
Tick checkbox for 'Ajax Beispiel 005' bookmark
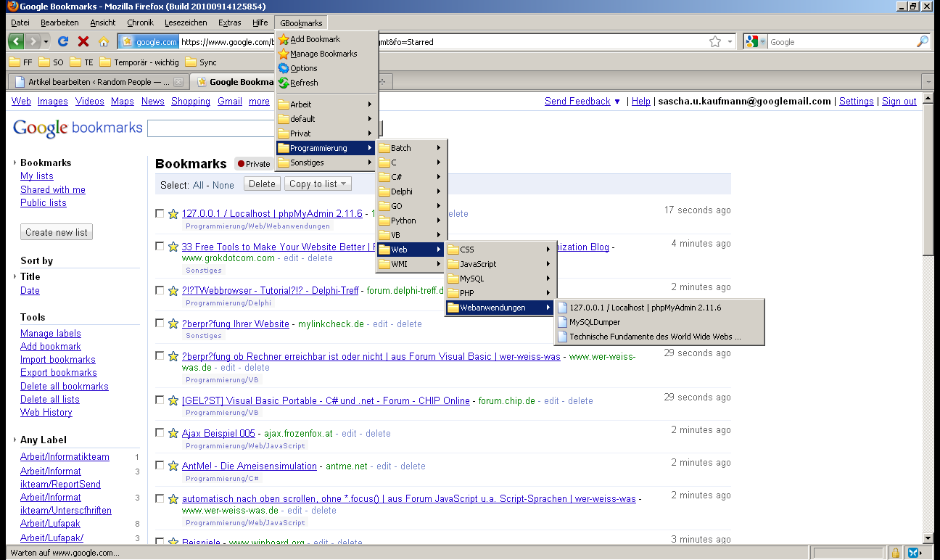tap(160, 433)
